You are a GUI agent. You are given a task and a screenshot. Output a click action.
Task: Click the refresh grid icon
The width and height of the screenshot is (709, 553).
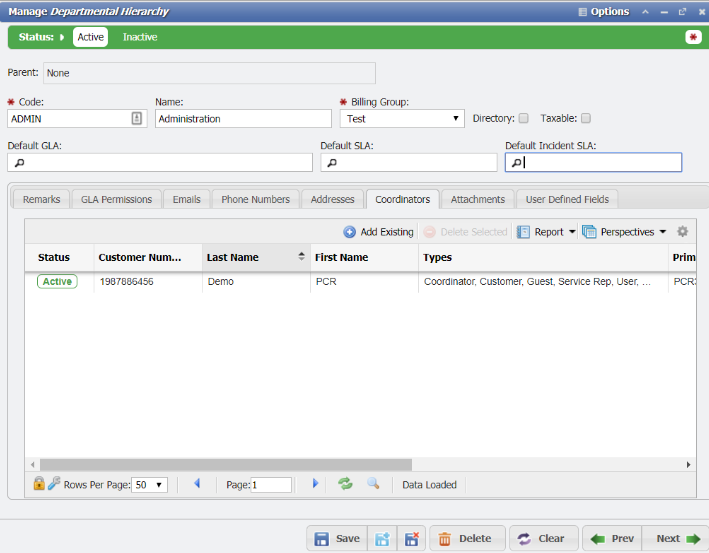pos(345,484)
